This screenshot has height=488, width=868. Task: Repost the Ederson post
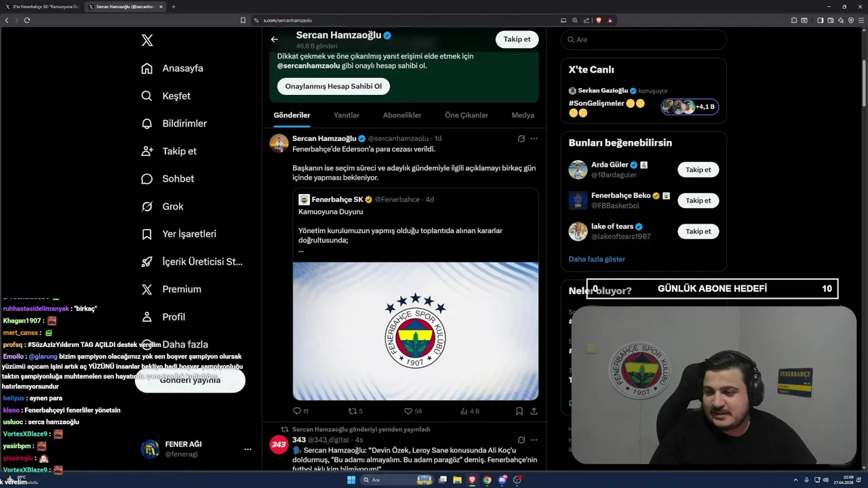pos(355,411)
